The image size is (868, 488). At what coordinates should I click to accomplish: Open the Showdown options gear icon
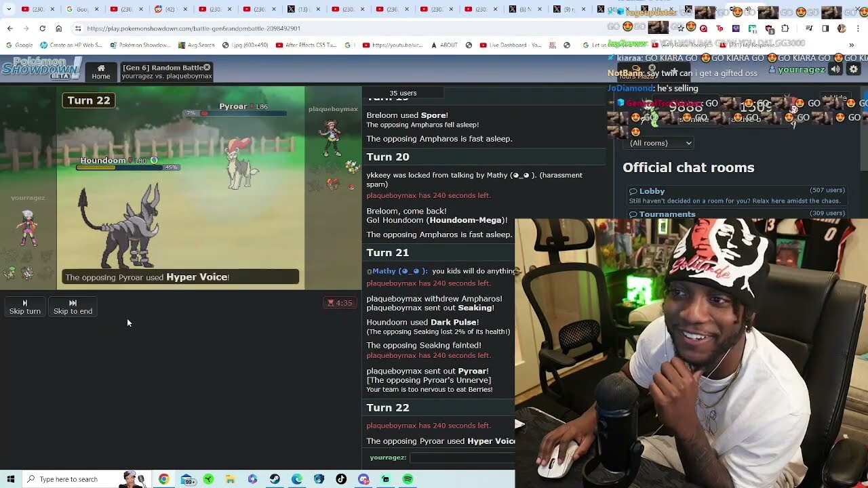(854, 69)
